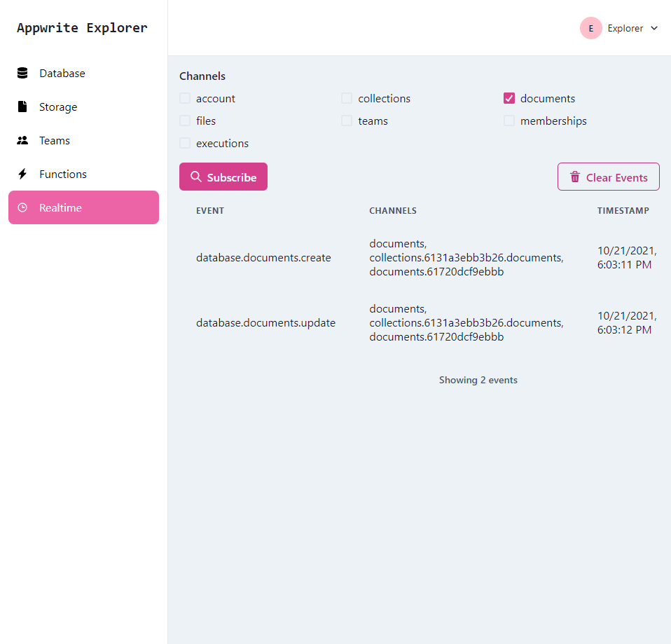Click the Functions lightning bolt icon
Viewport: 671px width, 644px height.
(x=22, y=174)
